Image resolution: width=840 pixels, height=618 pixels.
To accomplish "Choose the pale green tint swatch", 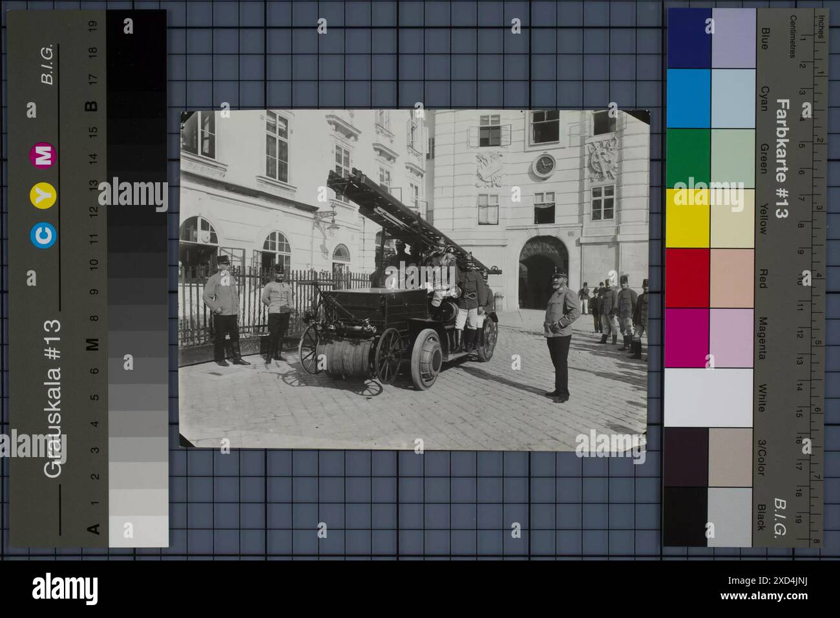I will pyautogui.click(x=733, y=158).
